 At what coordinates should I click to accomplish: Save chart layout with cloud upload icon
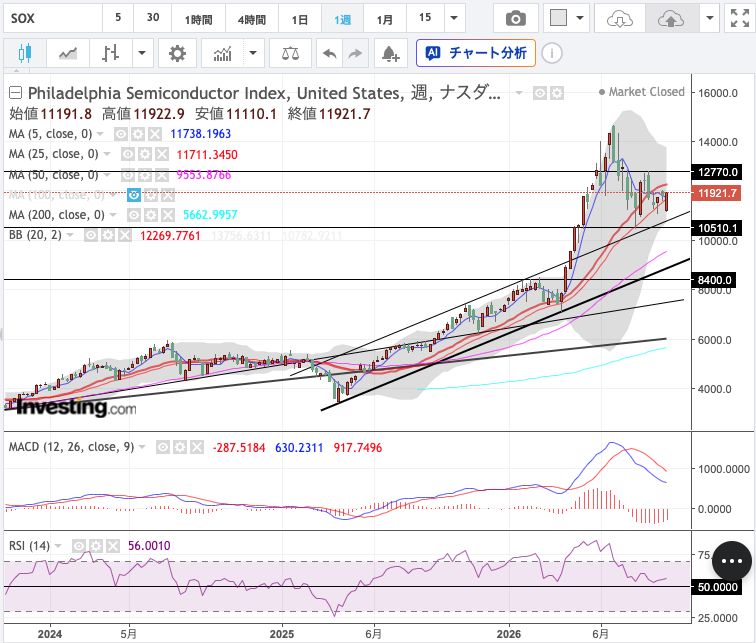click(671, 19)
